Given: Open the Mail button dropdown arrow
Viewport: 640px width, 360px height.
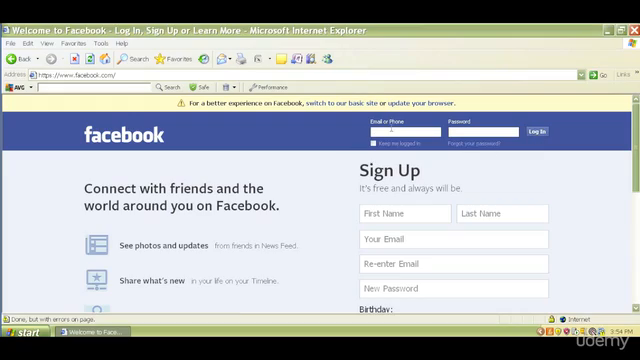Looking at the screenshot, I should (x=230, y=59).
